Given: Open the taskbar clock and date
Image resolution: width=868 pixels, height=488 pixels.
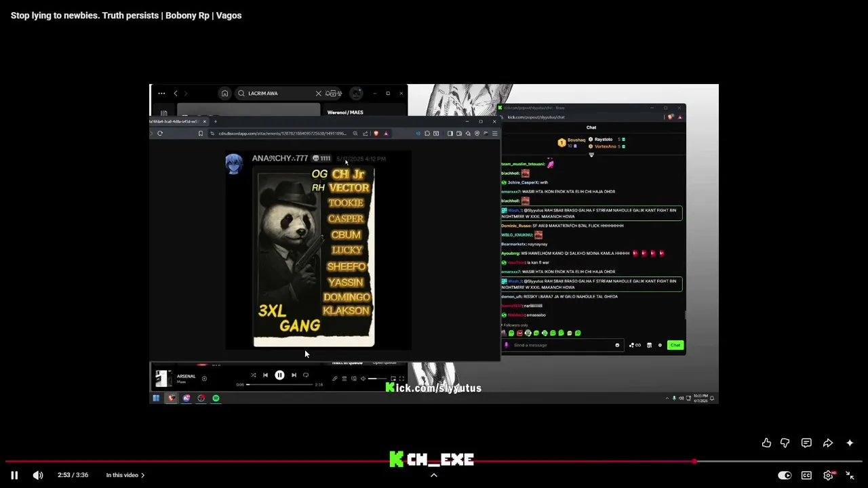Looking at the screenshot, I should coord(701,399).
